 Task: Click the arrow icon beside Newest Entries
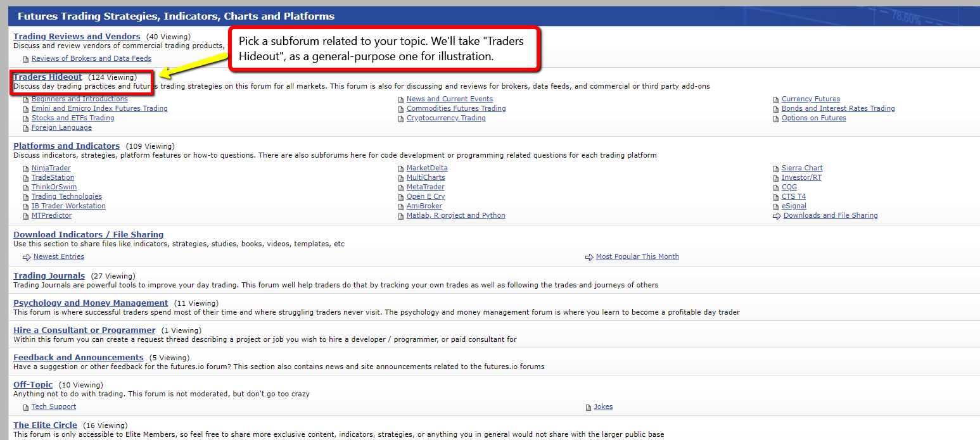tap(27, 257)
